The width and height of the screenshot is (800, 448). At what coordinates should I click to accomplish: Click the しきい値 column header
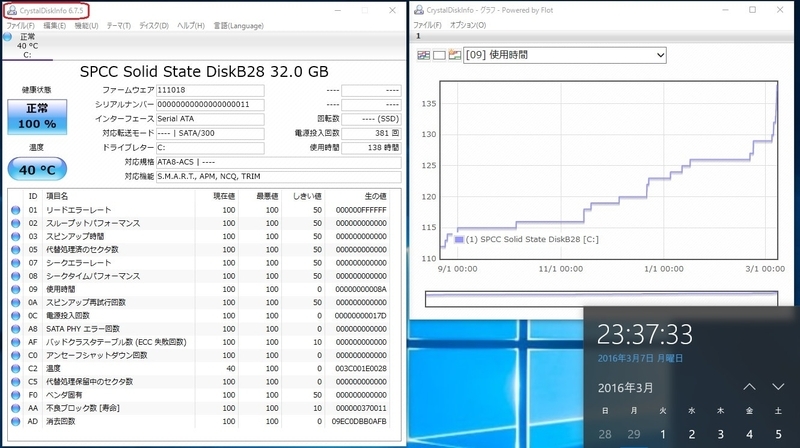coord(307,196)
